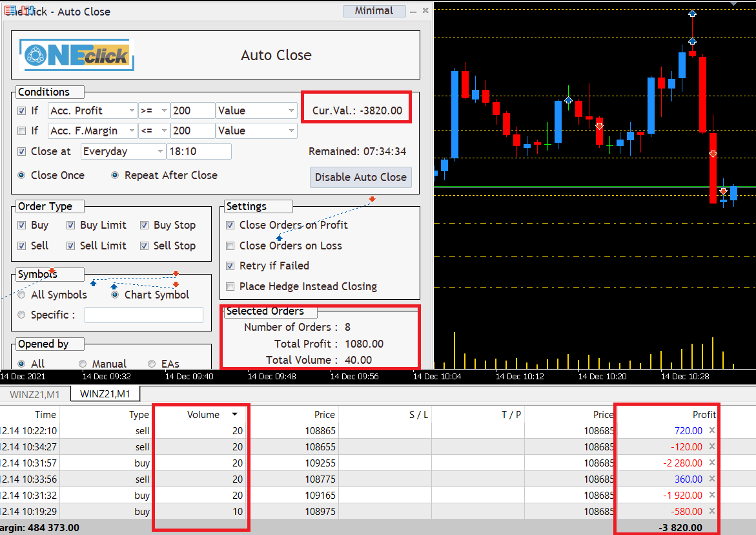Select All Symbols radio button
Image resolution: width=756 pixels, height=535 pixels.
point(22,295)
